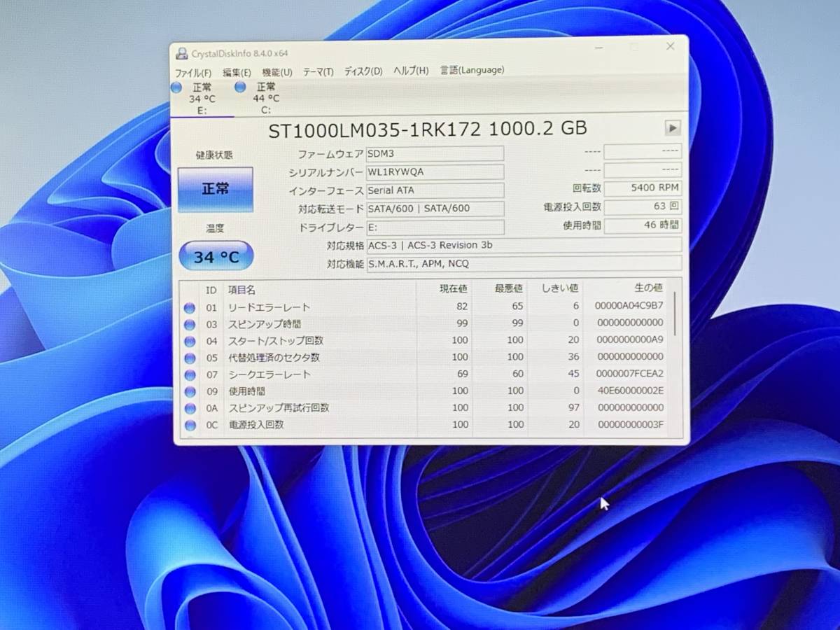Click the serial number field WL1RYWQA

click(435, 172)
